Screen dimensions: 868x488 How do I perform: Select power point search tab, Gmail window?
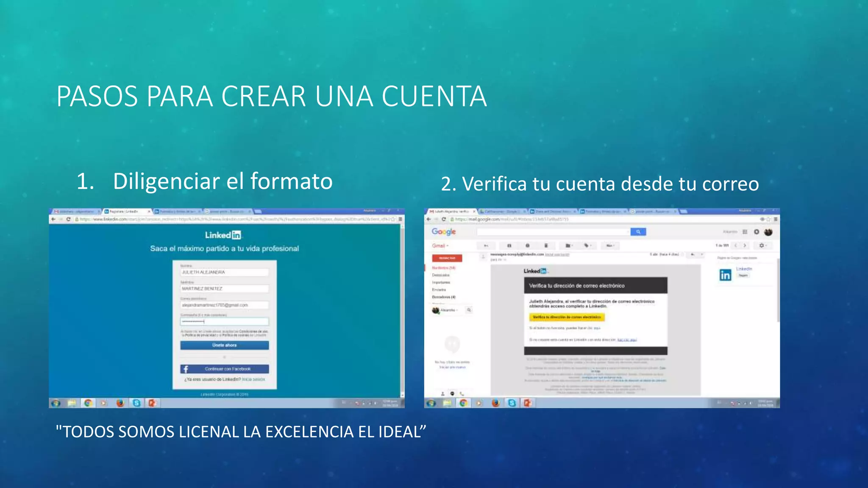point(654,211)
